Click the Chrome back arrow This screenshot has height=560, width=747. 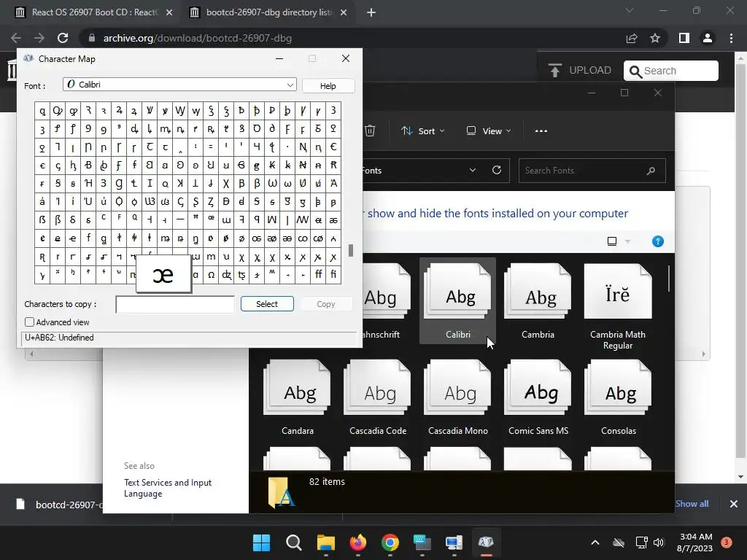(x=16, y=38)
